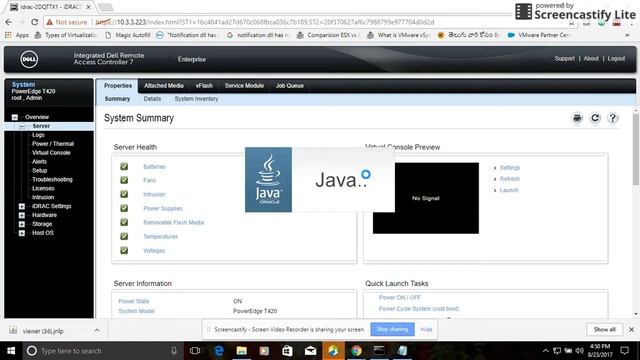Image resolution: width=640 pixels, height=360 pixels.
Task: Click the Windows search box
Action: 102,351
